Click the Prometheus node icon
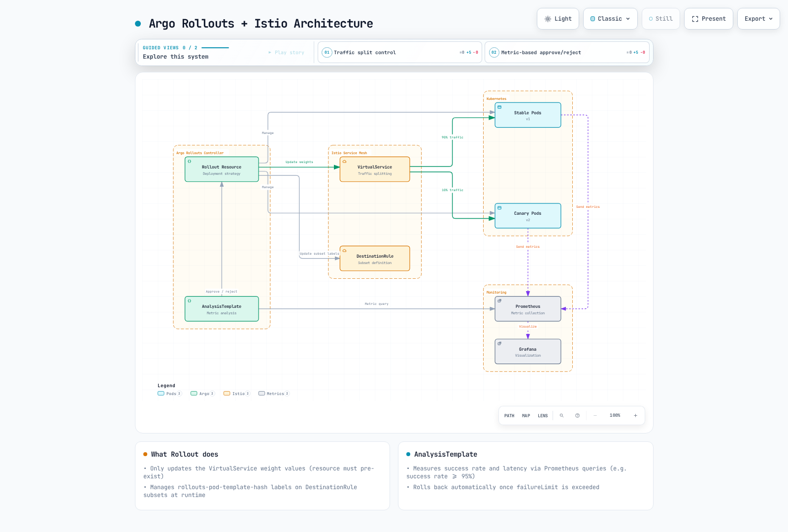 [499, 300]
